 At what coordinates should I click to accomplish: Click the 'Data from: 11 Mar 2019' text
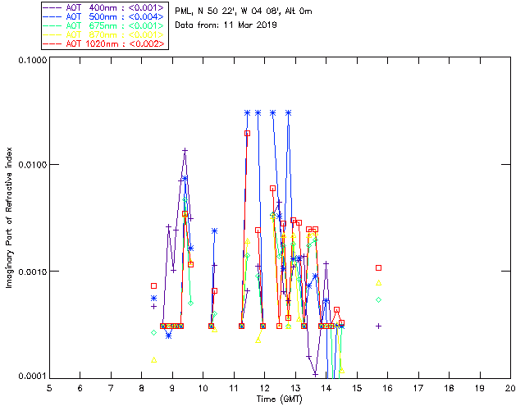[226, 25]
